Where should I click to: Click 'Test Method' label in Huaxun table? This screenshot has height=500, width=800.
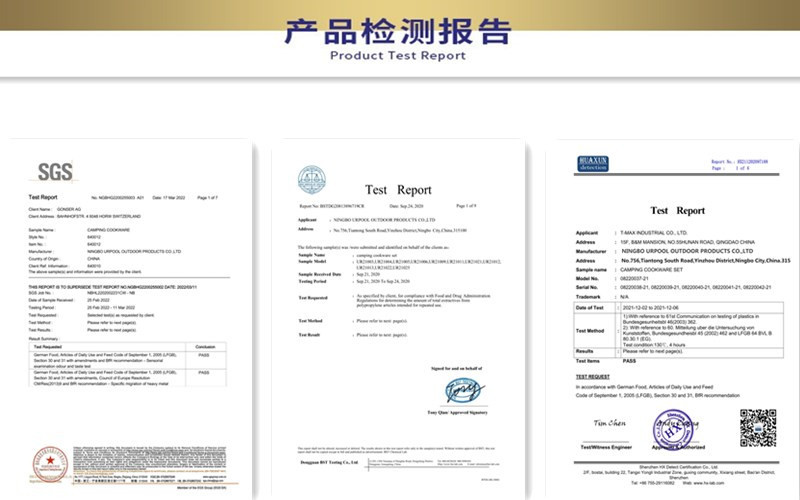[x=590, y=331]
